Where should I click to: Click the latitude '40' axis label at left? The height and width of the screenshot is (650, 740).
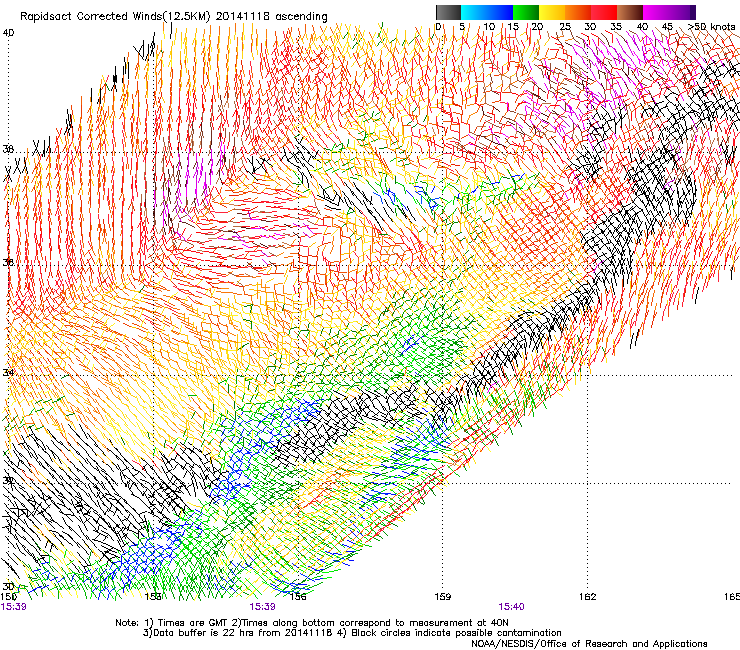coord(8,33)
